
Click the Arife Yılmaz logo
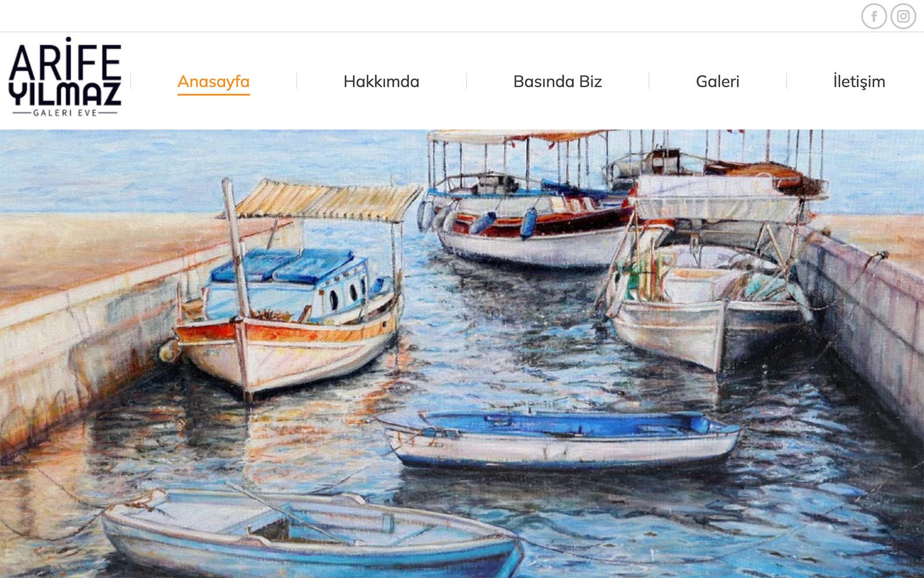(x=65, y=77)
